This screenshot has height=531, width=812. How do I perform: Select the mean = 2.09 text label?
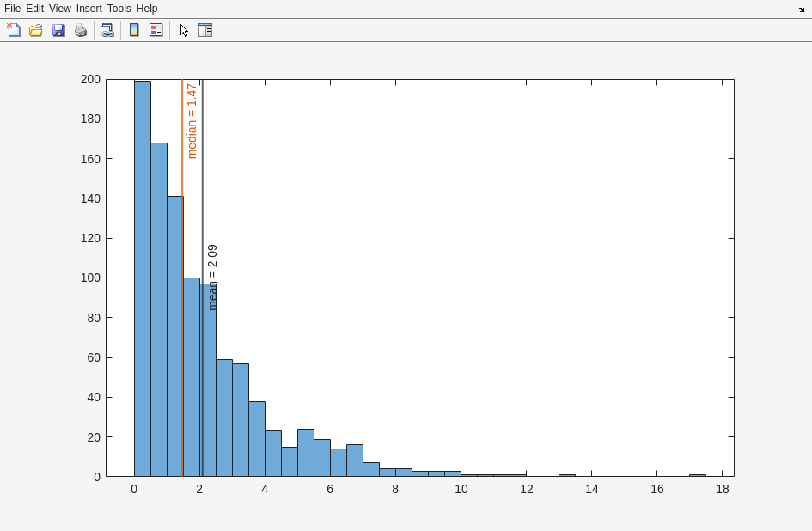pyautogui.click(x=212, y=277)
